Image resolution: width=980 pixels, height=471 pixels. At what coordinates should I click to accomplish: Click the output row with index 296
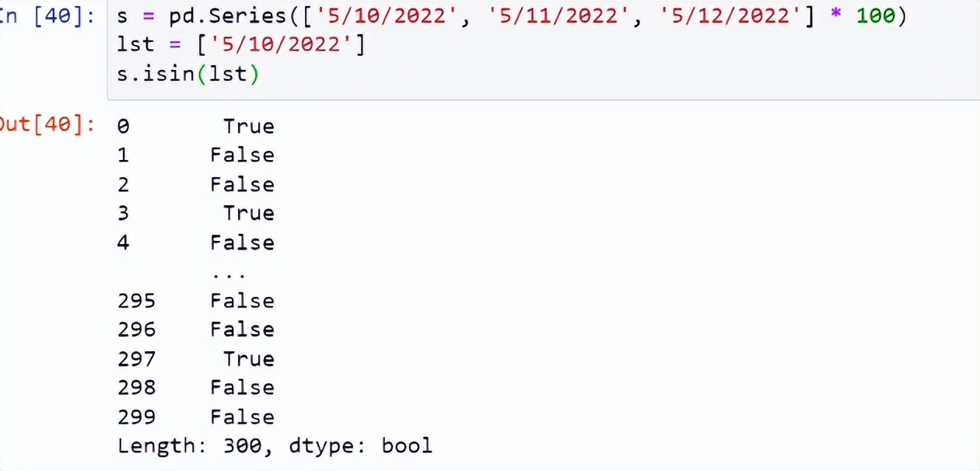(196, 330)
